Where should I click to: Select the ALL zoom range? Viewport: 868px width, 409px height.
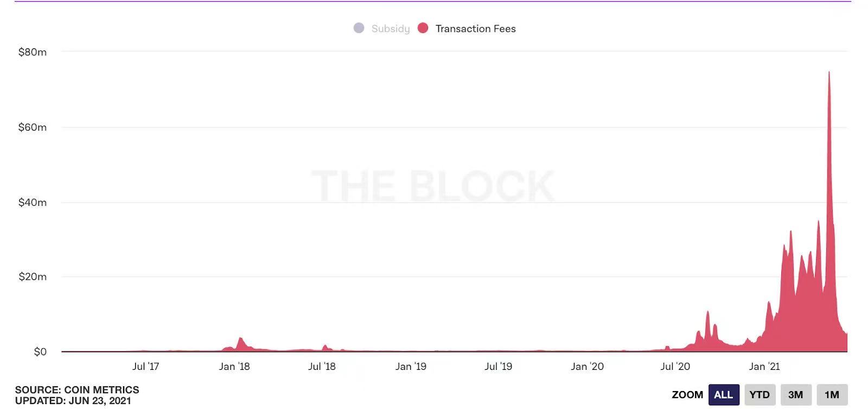(723, 395)
